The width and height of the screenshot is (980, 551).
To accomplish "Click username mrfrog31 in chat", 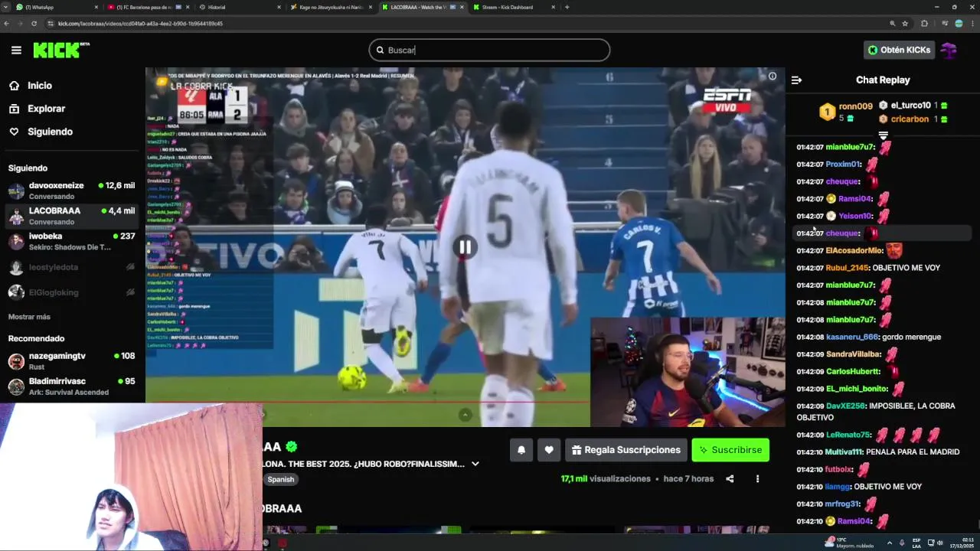I will 842,504.
